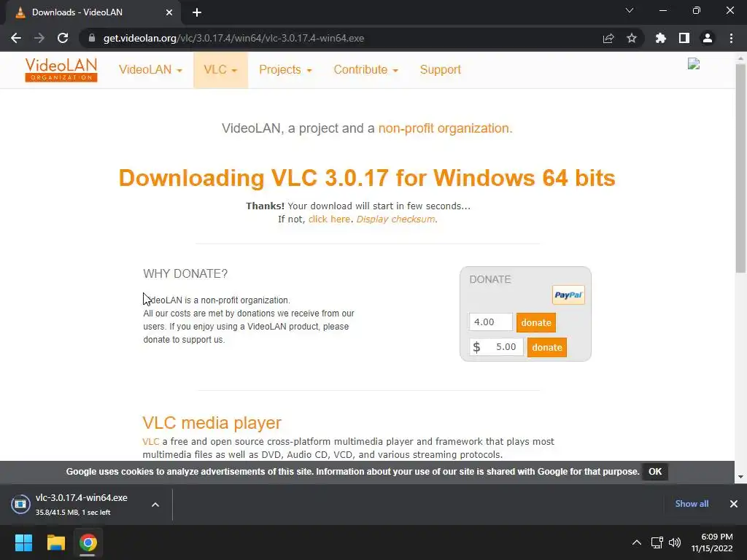Click the Display checksum link
The height and width of the screenshot is (560, 747).
[x=396, y=219]
